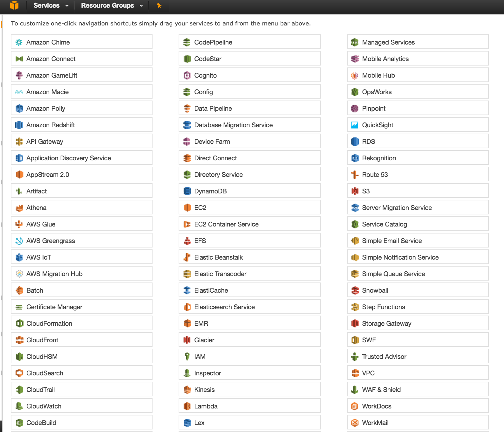This screenshot has width=504, height=432.
Task: Click the Lambda icon
Action: point(187,406)
